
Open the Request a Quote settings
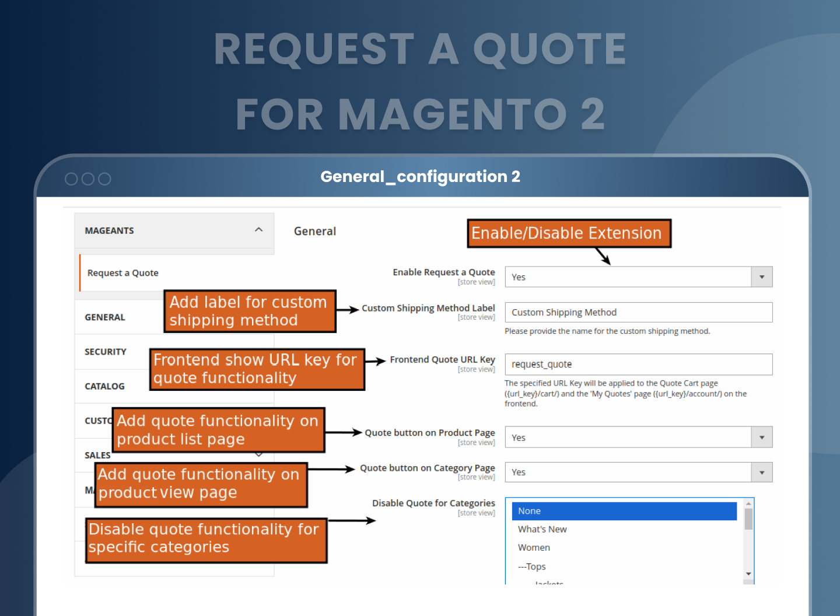click(x=123, y=273)
